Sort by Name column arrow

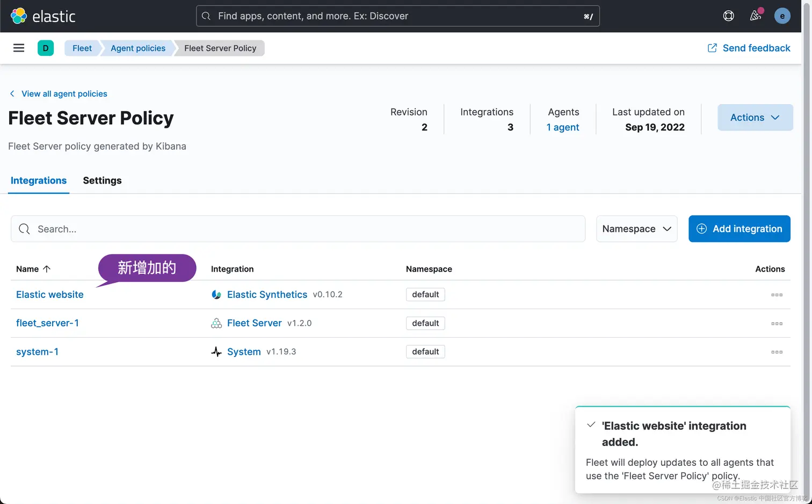(x=47, y=269)
